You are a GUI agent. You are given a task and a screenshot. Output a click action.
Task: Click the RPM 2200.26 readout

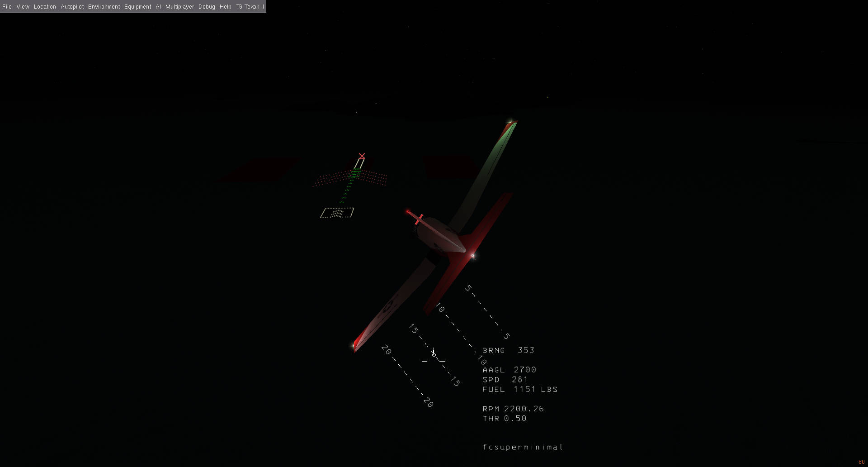click(513, 409)
